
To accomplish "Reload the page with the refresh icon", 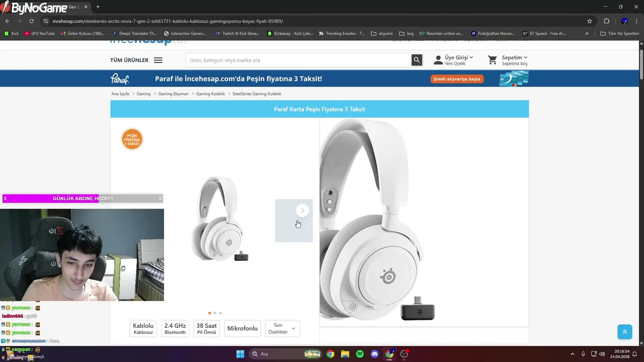I will [31, 21].
